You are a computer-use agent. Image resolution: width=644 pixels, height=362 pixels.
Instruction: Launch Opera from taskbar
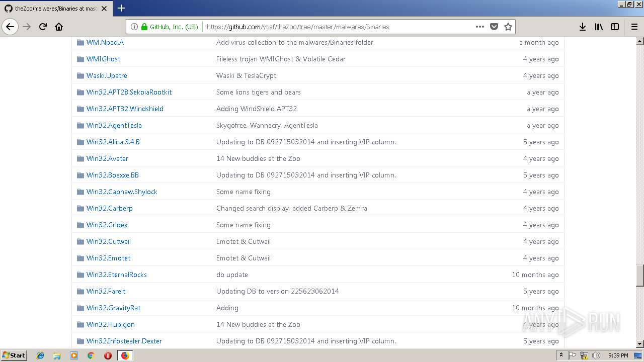pyautogui.click(x=108, y=355)
